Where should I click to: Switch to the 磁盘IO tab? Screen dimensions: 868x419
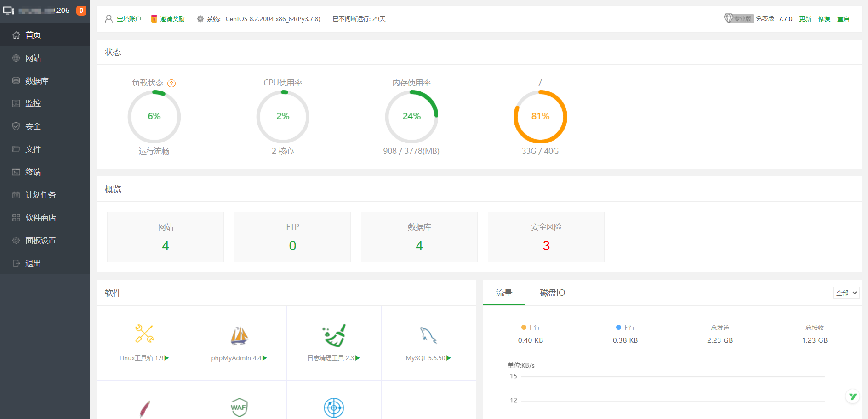tap(553, 293)
